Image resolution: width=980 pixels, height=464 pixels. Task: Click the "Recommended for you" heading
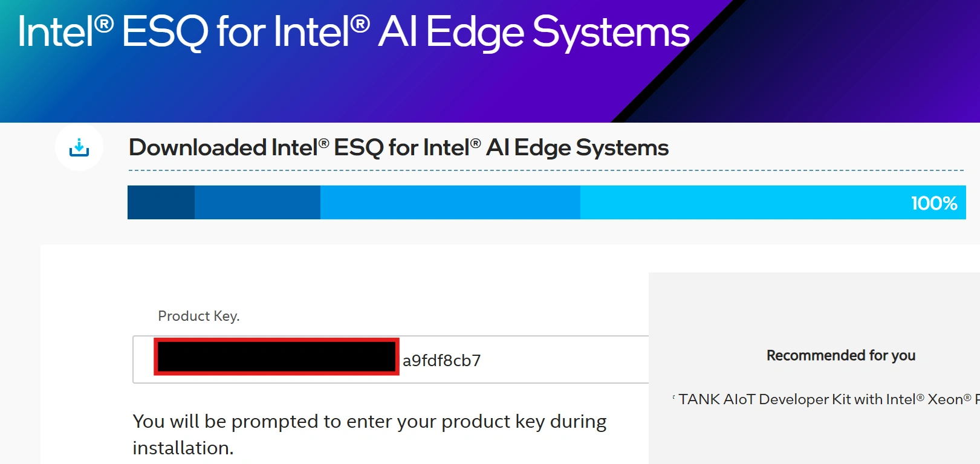click(x=840, y=355)
